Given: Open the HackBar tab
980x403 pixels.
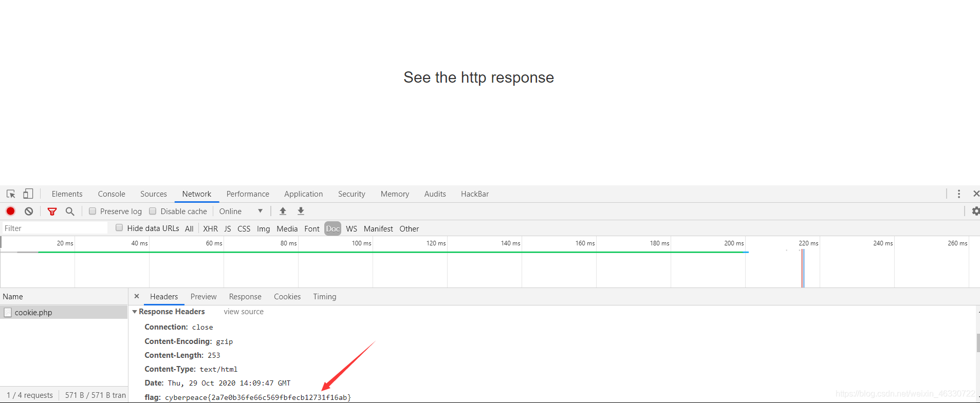Looking at the screenshot, I should pyautogui.click(x=475, y=194).
